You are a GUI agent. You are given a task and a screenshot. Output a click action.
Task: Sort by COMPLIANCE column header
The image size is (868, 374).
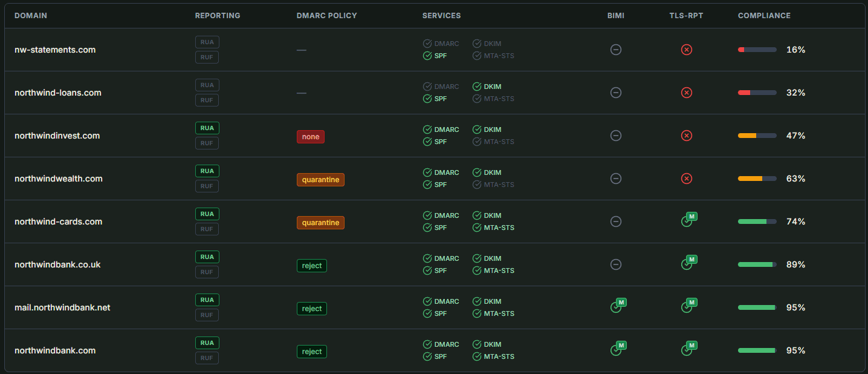pyautogui.click(x=764, y=16)
